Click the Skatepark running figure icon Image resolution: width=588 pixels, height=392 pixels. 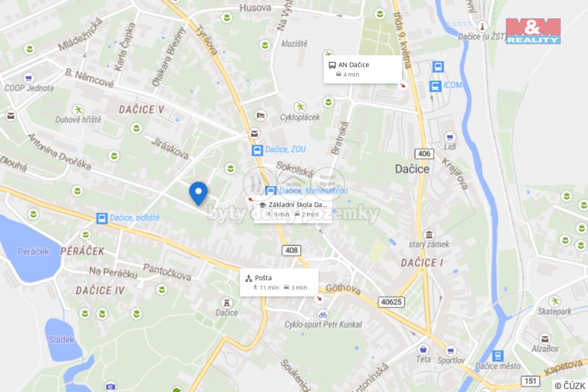554,301
